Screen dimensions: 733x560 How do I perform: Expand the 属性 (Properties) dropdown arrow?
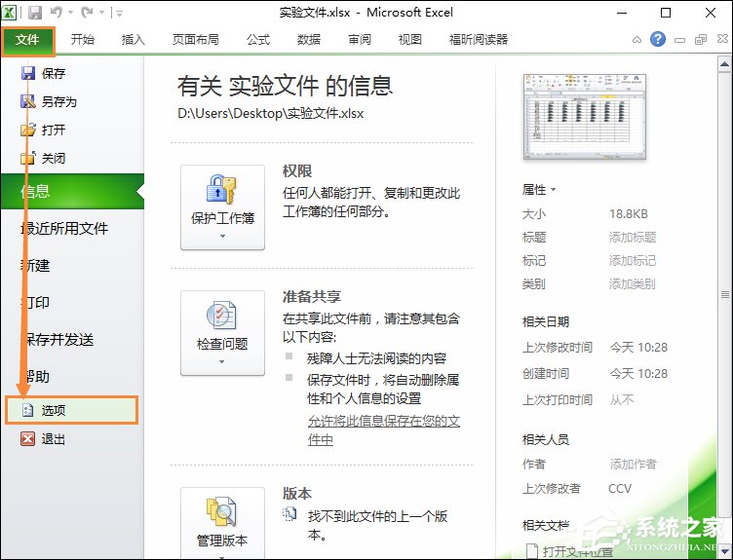point(554,190)
